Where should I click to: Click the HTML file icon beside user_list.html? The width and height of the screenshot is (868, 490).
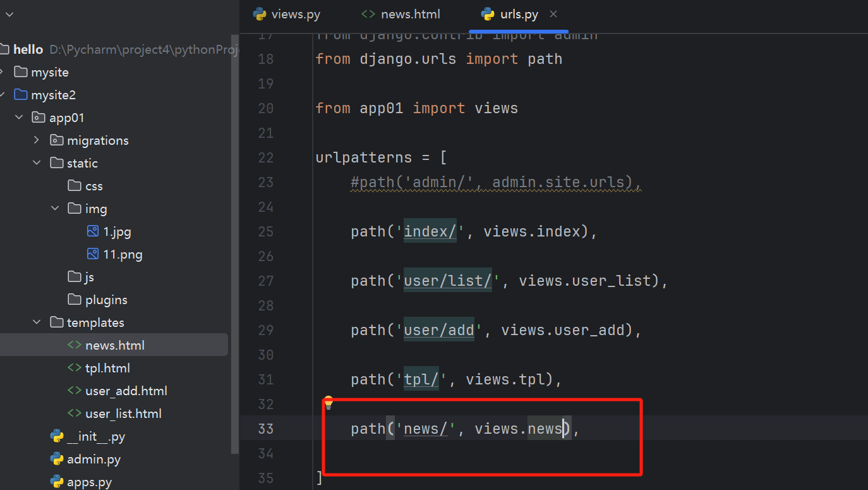point(75,413)
